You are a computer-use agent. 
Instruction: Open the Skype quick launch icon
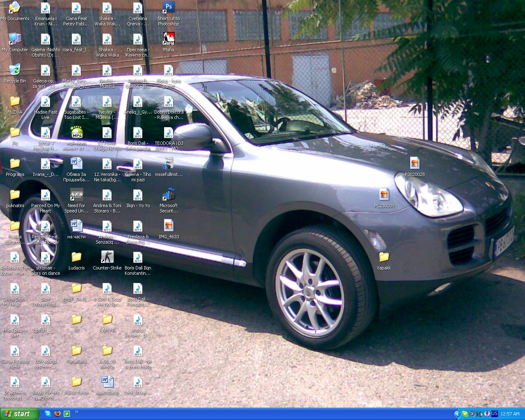tap(48, 413)
